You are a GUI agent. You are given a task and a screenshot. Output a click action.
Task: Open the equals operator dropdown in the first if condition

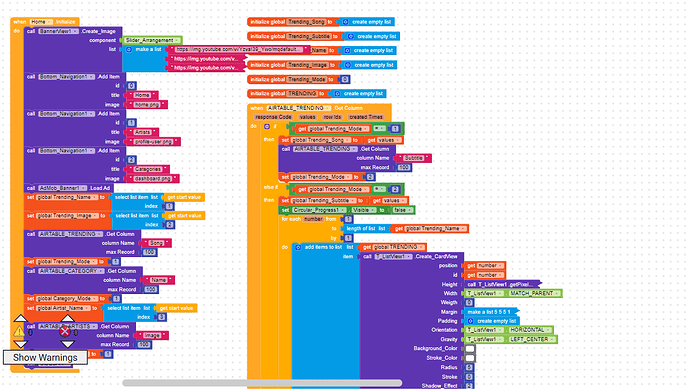(x=379, y=129)
